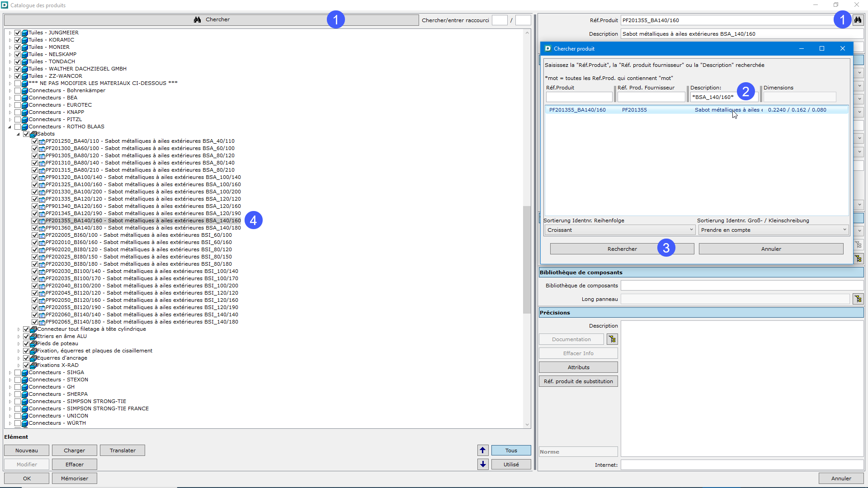Enable the Connecteurs - BEA checkbox
Viewport: 868px width, 488px height.
tap(18, 98)
